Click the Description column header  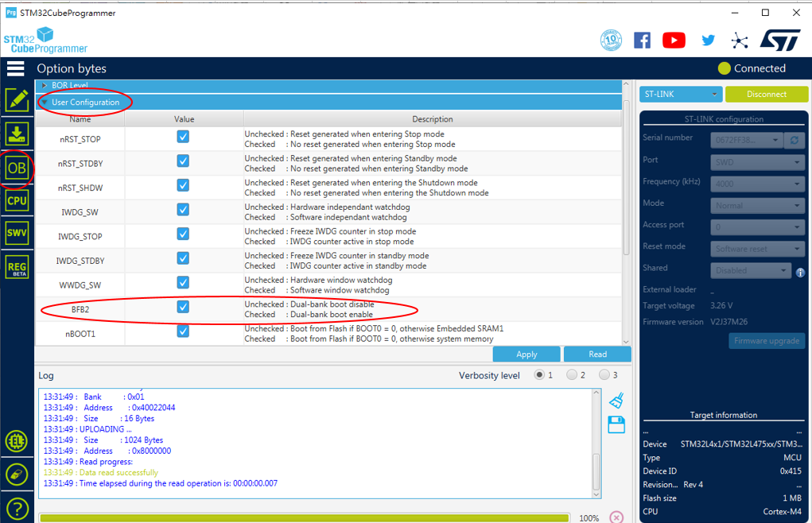(x=433, y=119)
